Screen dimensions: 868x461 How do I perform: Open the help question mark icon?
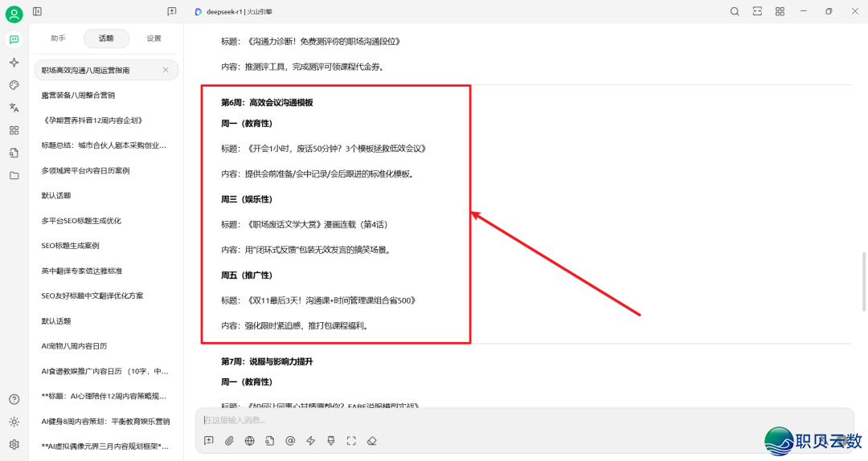pyautogui.click(x=14, y=399)
